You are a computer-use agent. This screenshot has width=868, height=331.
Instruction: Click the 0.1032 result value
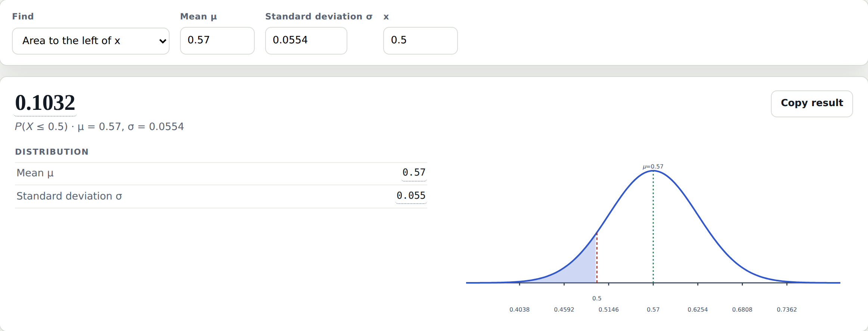pos(45,103)
